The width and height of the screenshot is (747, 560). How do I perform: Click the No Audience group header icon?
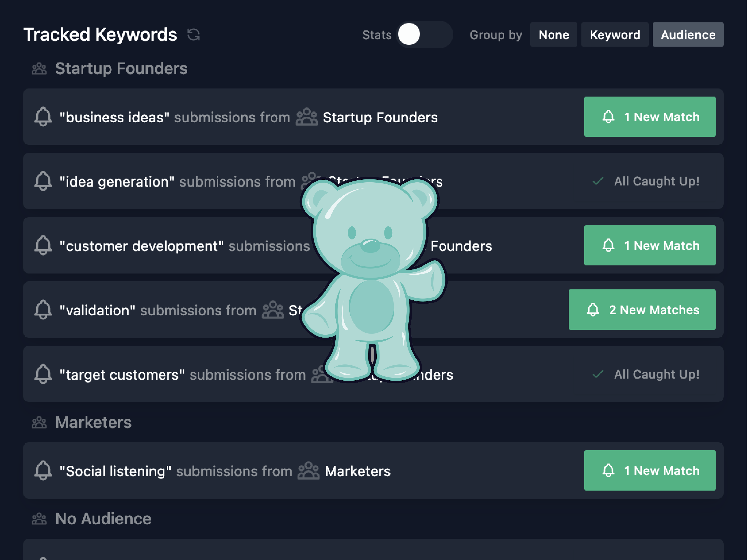(39, 519)
